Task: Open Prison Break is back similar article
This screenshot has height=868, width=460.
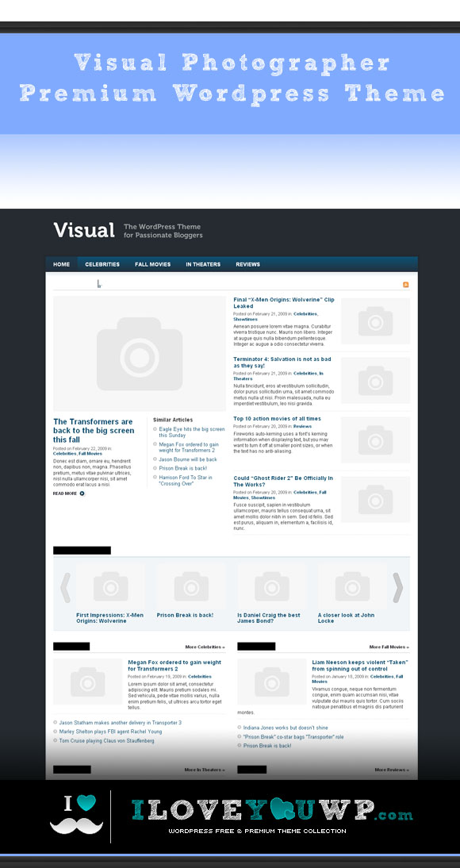Action: 182,468
